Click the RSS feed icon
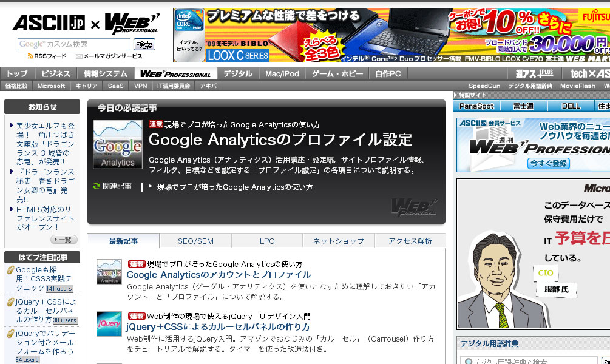The width and height of the screenshot is (610, 364). [30, 56]
